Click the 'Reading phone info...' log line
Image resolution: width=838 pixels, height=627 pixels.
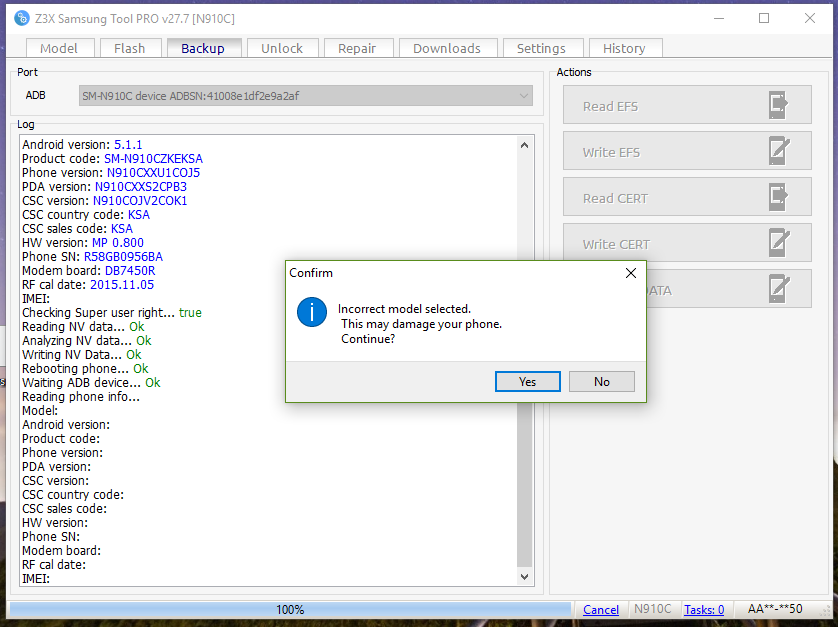[81, 397]
